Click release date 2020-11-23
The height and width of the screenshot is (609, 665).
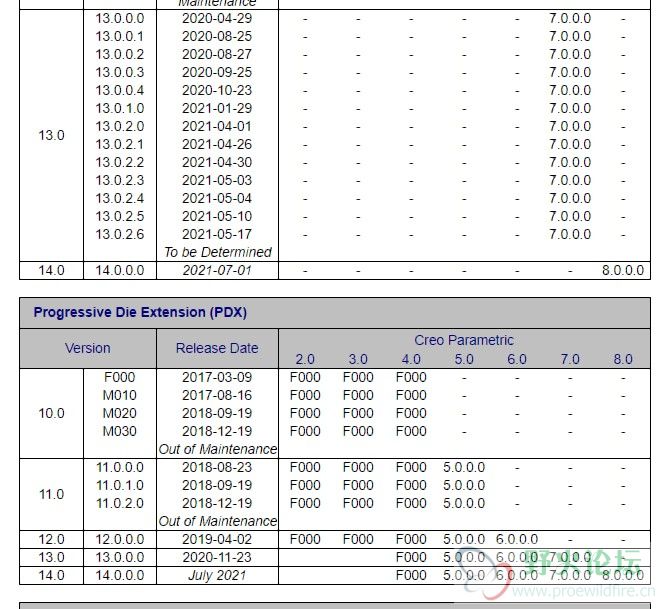click(217, 557)
